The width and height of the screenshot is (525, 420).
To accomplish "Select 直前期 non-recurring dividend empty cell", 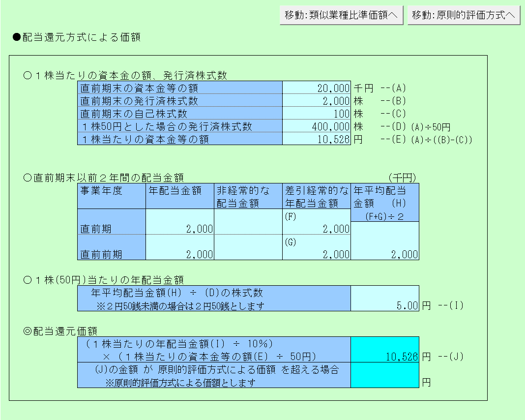I will coord(248,222).
